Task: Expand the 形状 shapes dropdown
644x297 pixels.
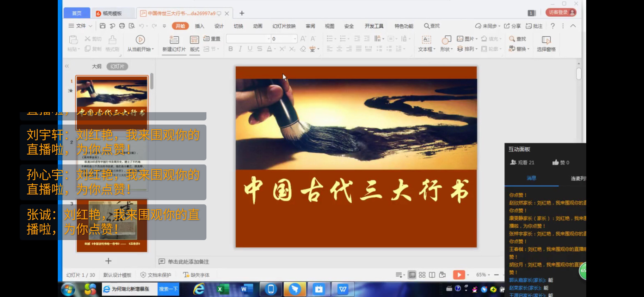Action: (452, 49)
